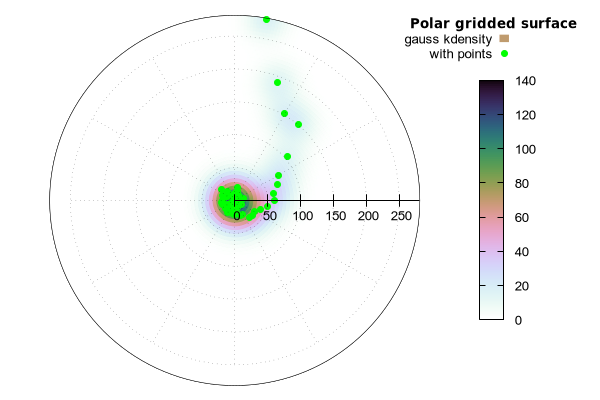Select the 'gauss kdensity' legend label

(x=448, y=39)
